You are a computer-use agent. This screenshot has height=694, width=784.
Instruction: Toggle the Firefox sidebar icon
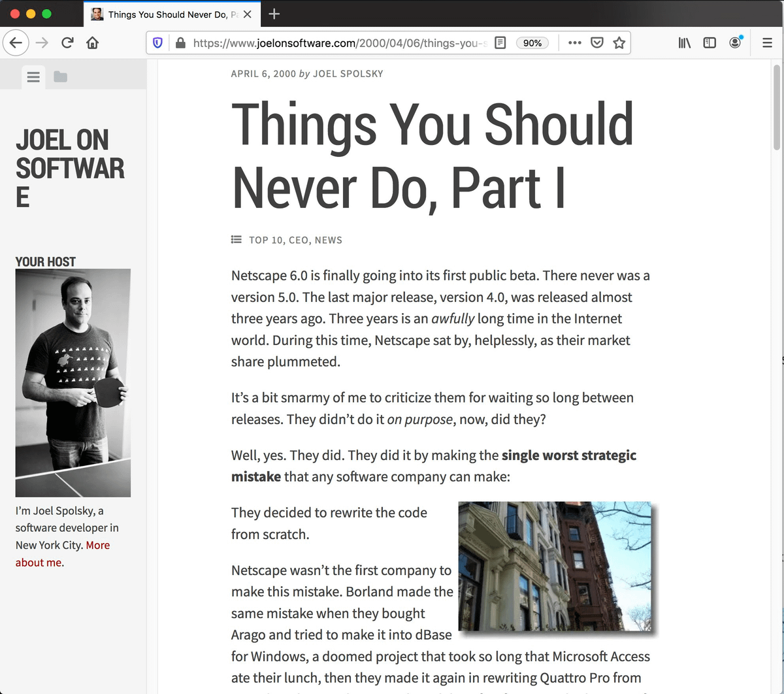coord(710,43)
